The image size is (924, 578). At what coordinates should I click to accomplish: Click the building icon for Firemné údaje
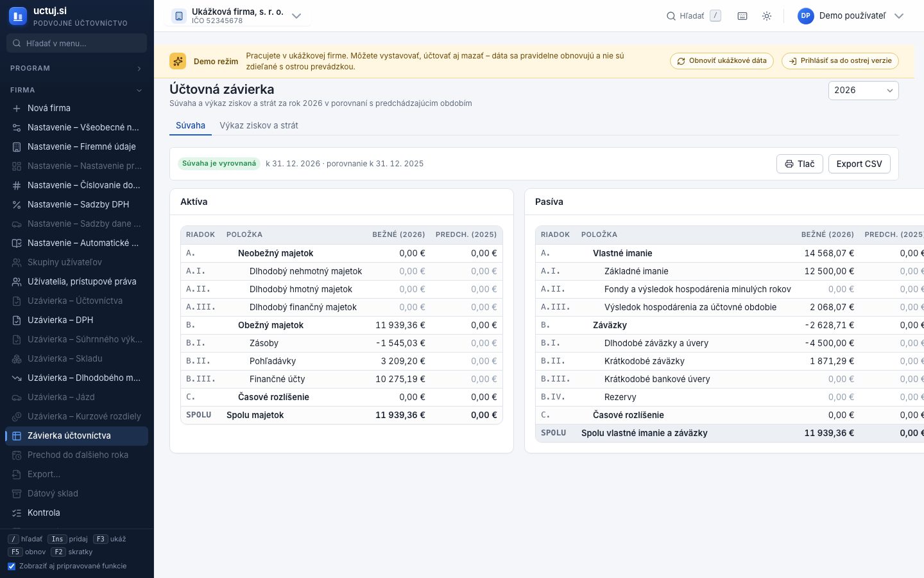pyautogui.click(x=17, y=146)
